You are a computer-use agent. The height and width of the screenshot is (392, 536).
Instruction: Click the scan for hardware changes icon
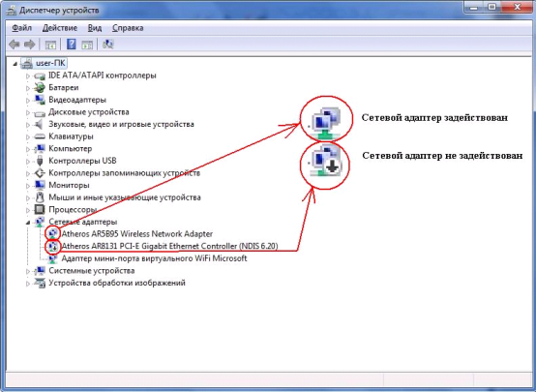tap(108, 45)
